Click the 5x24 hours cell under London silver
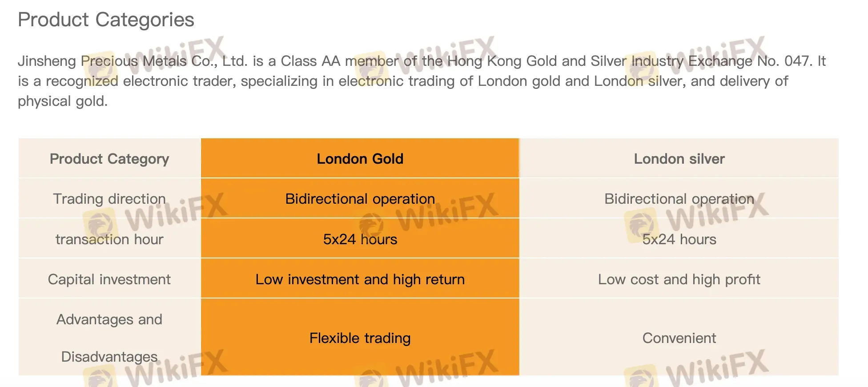Screen dimensions: 868x387 [x=679, y=239]
